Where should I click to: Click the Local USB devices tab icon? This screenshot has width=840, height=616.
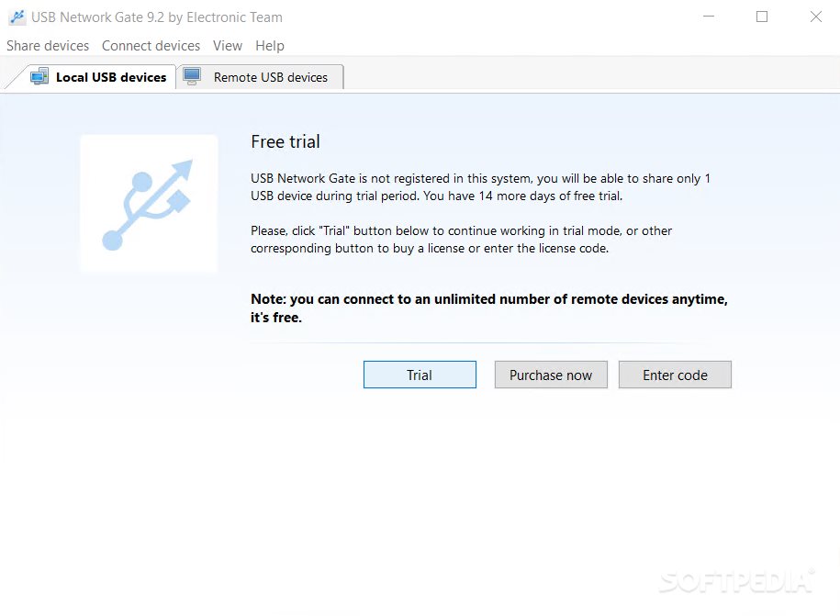[39, 76]
